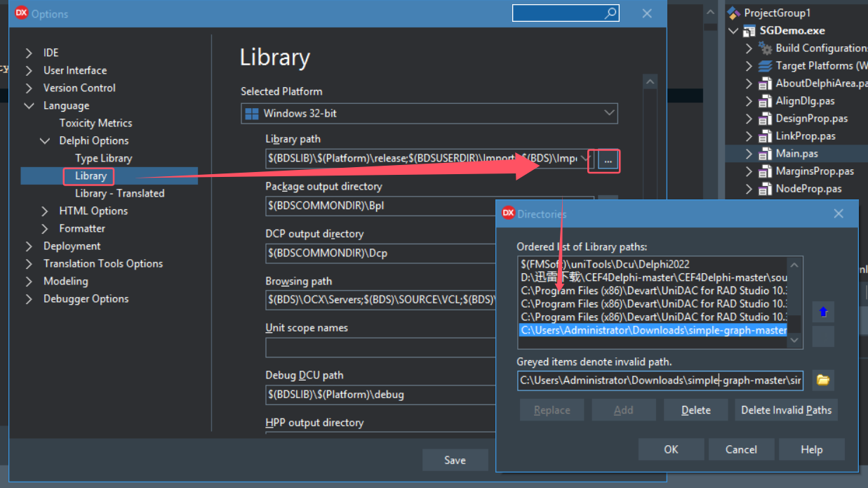Click the Save button
868x488 pixels.
(x=455, y=460)
